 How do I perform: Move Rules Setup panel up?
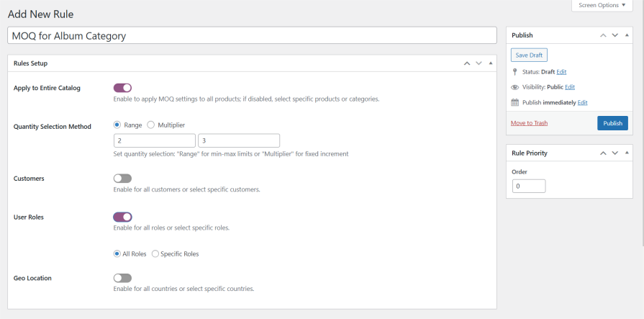pos(467,63)
